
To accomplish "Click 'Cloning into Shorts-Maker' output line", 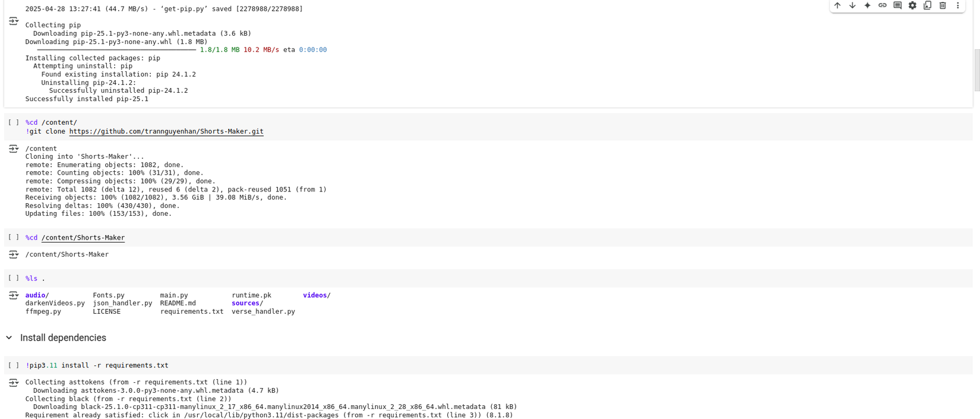I will (x=84, y=157).
